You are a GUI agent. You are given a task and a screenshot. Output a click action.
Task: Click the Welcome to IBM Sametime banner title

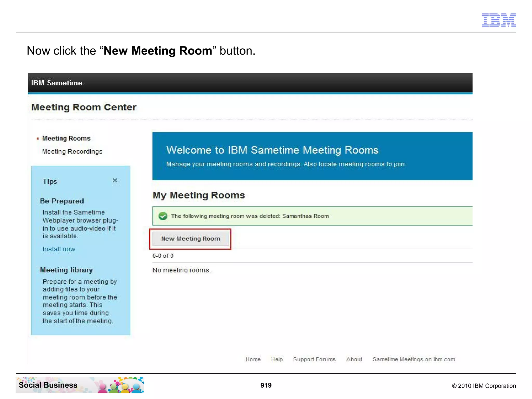(272, 150)
